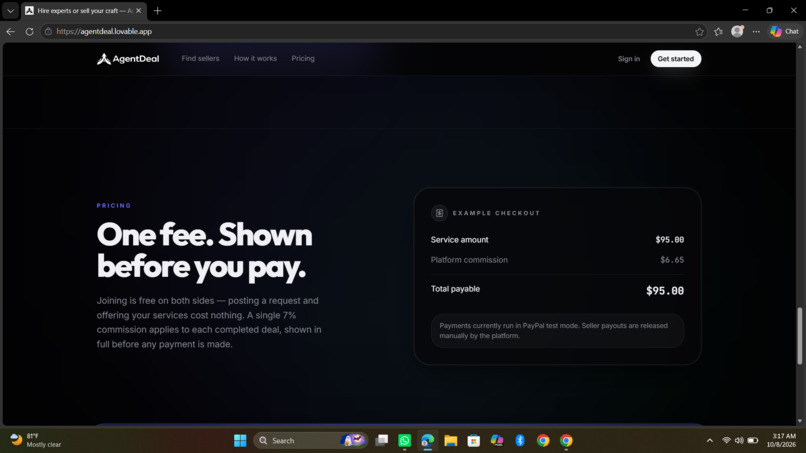
Task: Select the 'Service amount' label
Action: point(460,240)
